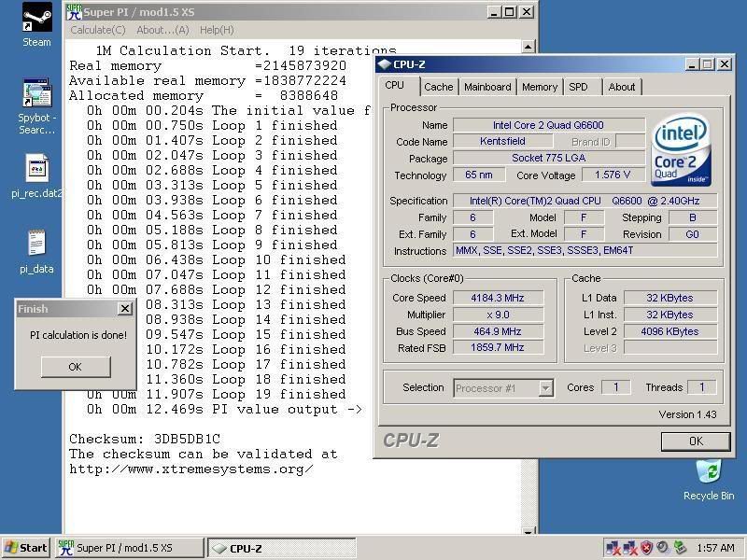
Task: Switch to the Mainboard tab in CPU-Z
Action: click(x=487, y=87)
